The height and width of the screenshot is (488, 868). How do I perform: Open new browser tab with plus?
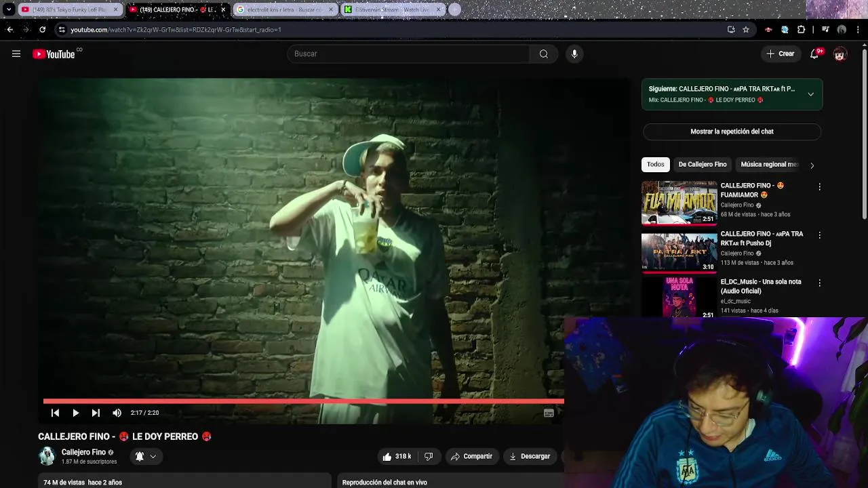[454, 9]
